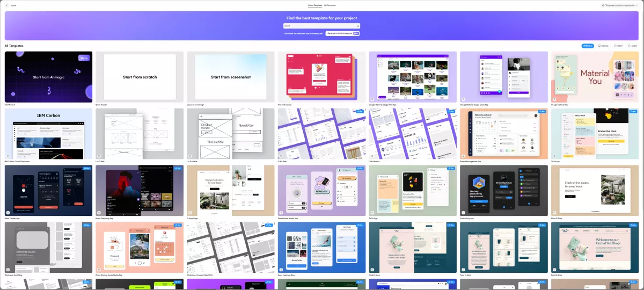The height and width of the screenshot is (290, 644).
Task: Click the Pro badge on Habit Tracker App
Action: click(86, 168)
